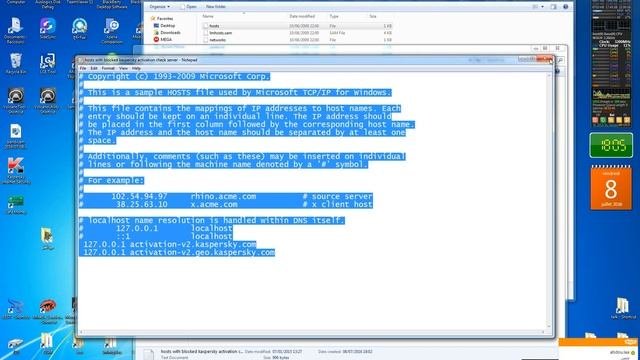This screenshot has width=640, height=360.
Task: Open the File menu in Notepad
Action: 83,68
